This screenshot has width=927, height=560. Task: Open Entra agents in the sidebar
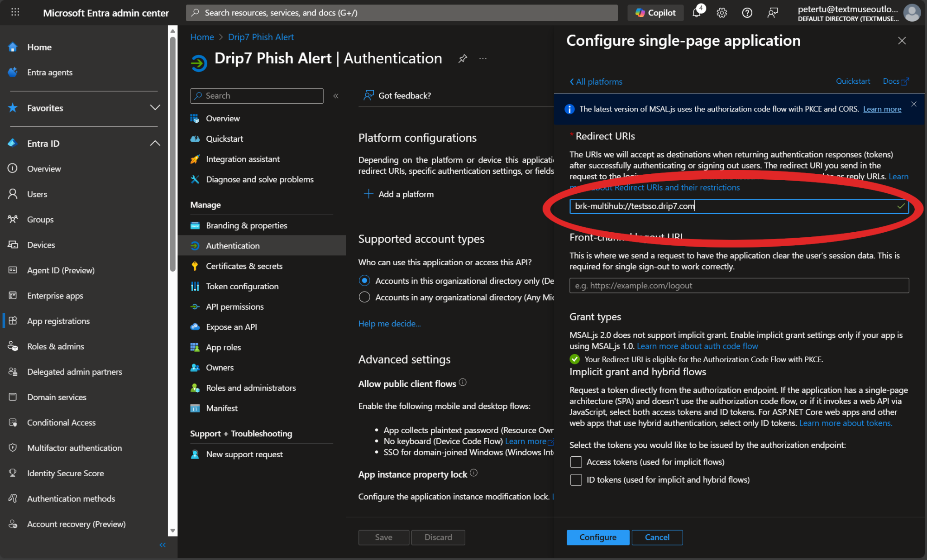pos(50,72)
